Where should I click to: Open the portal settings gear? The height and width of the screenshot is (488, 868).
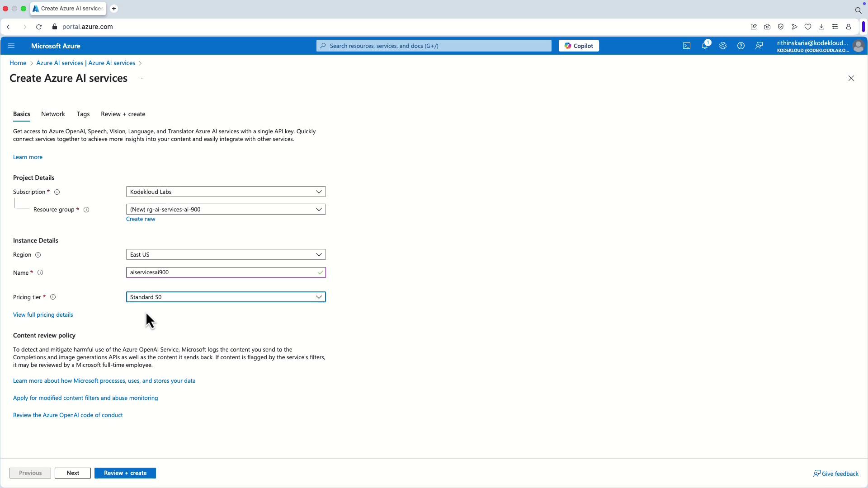tap(722, 46)
